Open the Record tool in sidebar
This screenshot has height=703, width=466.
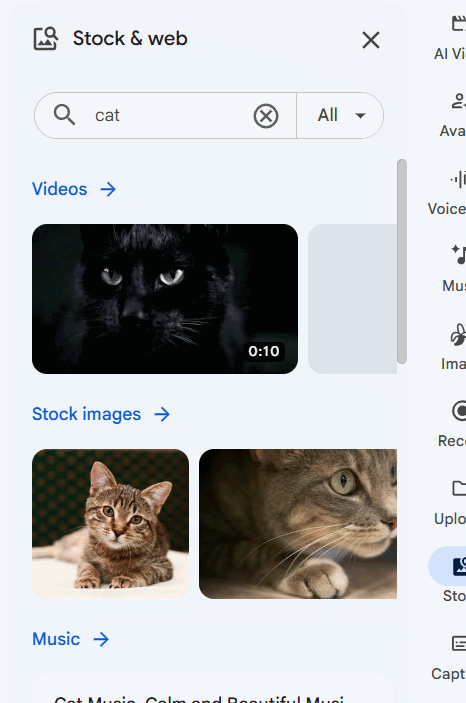tap(452, 424)
